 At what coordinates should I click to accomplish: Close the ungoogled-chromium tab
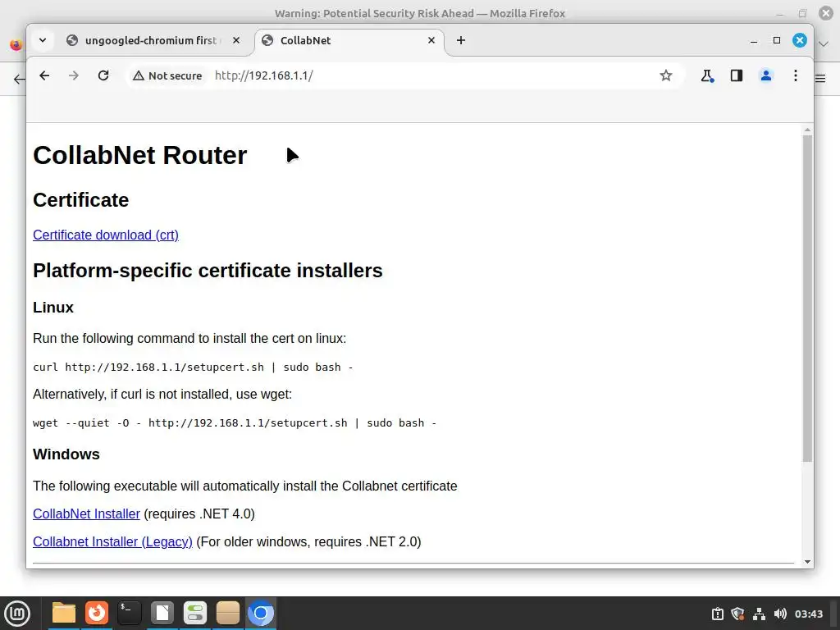pos(236,40)
